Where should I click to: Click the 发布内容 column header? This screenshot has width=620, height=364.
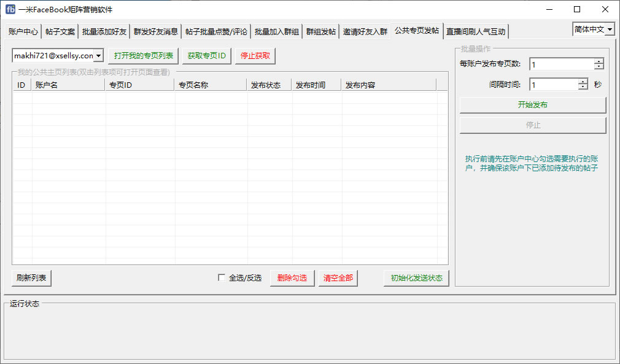pyautogui.click(x=389, y=85)
